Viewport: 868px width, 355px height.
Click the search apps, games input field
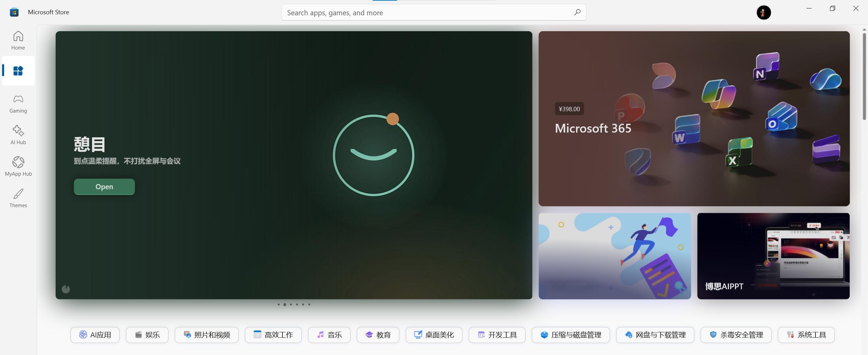point(434,12)
